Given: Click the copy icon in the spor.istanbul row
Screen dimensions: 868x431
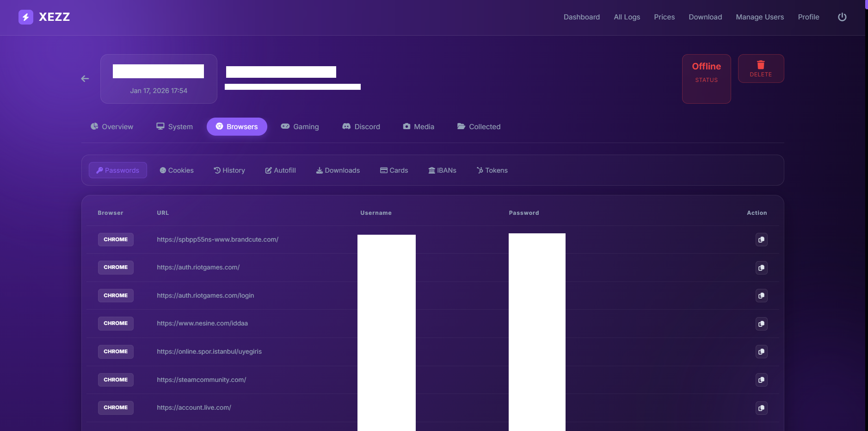Looking at the screenshot, I should point(761,352).
